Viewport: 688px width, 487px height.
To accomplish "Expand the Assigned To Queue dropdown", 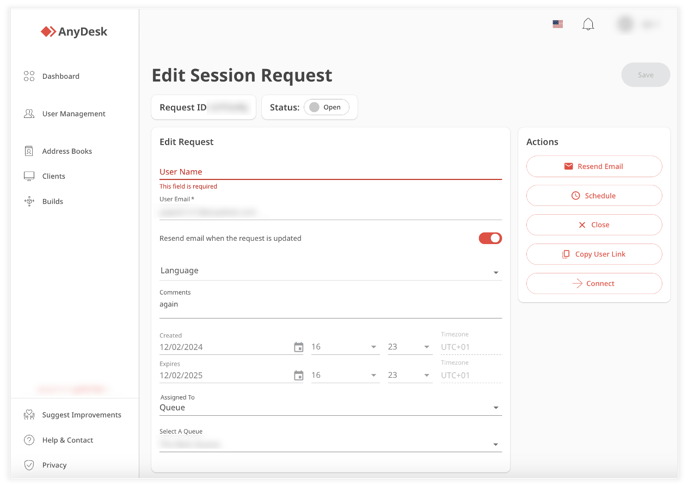I will click(x=330, y=404).
